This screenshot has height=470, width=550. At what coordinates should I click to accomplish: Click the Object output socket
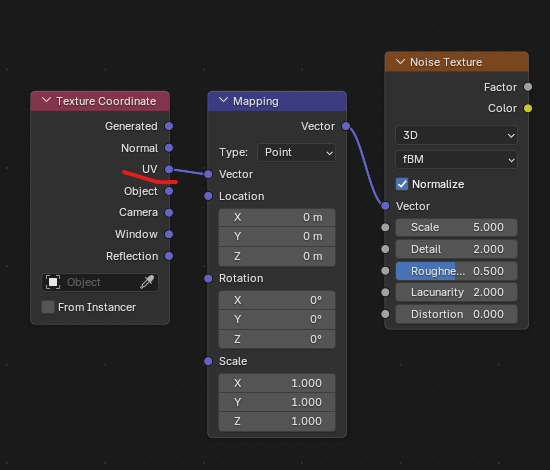click(169, 191)
